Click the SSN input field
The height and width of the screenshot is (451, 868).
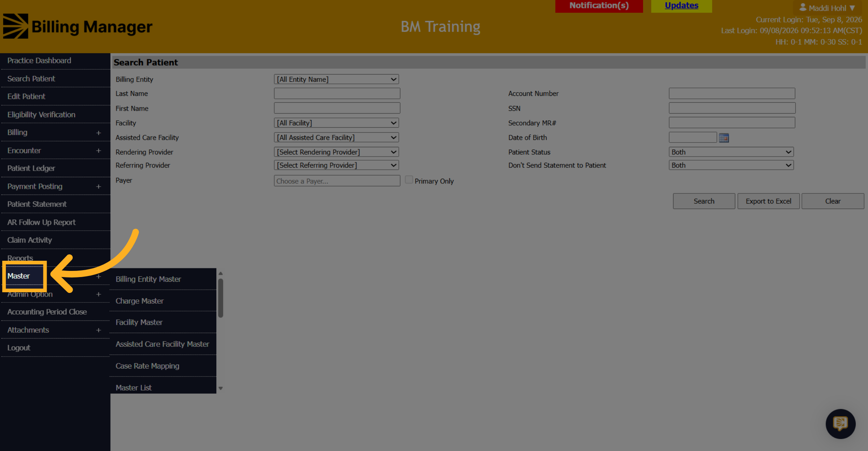732,108
